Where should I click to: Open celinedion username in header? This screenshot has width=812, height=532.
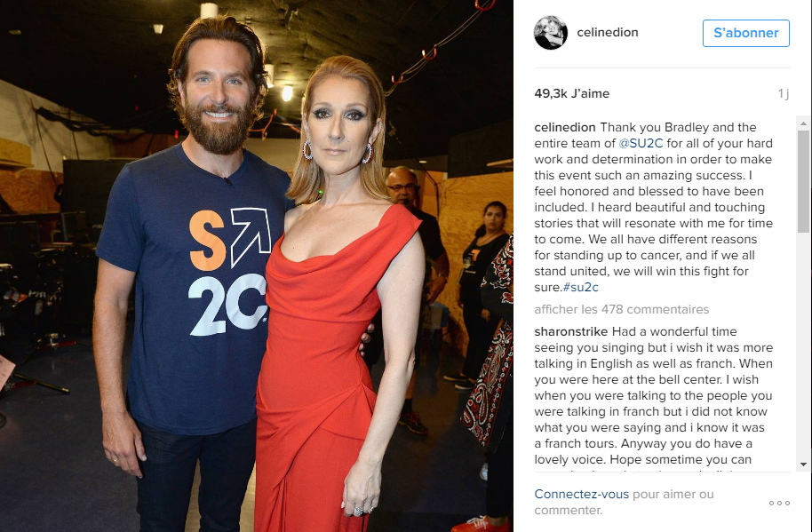coord(608,32)
